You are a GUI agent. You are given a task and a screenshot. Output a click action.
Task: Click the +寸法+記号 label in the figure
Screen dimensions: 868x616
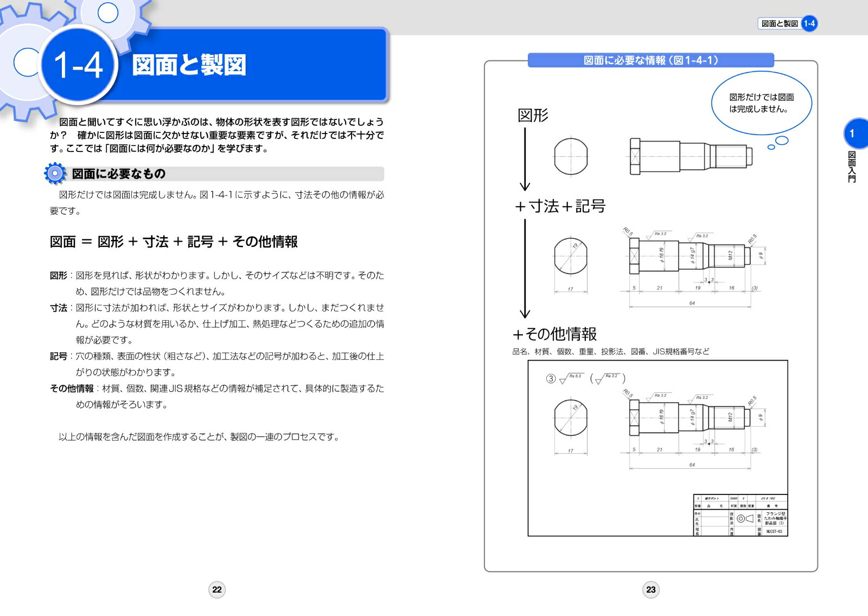(x=560, y=206)
